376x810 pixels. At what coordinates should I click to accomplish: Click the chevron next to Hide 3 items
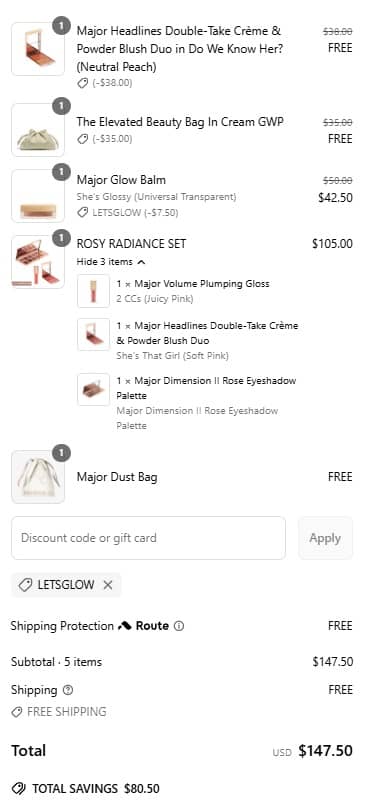[141, 262]
